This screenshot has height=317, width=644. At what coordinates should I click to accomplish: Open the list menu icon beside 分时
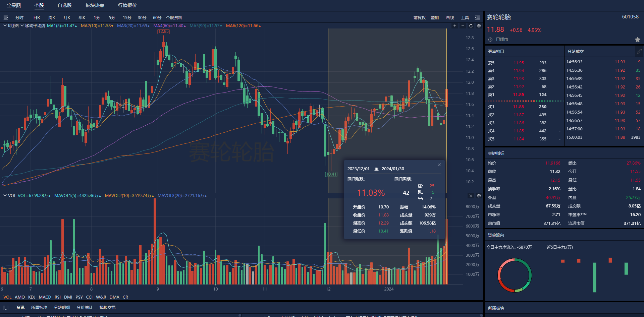point(6,17)
